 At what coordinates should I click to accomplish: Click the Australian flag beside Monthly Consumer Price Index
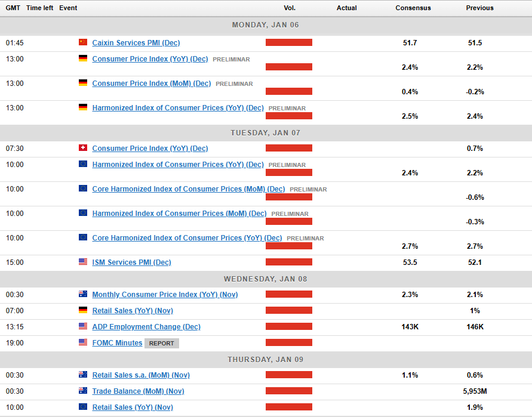pyautogui.click(x=83, y=294)
